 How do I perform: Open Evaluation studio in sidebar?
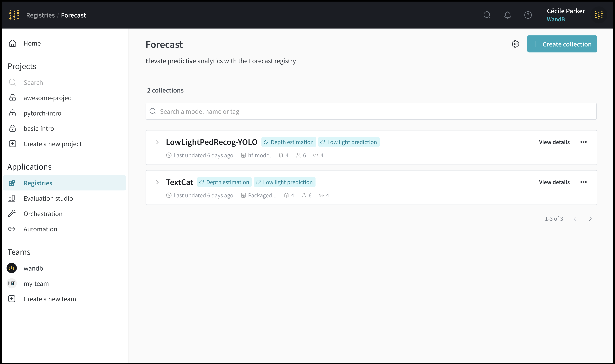(x=48, y=198)
